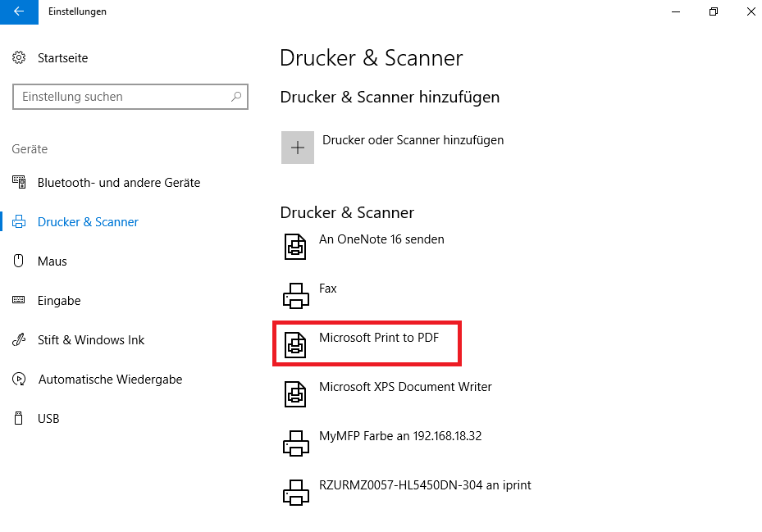Click the RZURMZ0057-HL5450DN-304 printer icon
The image size is (762, 532).
295,492
